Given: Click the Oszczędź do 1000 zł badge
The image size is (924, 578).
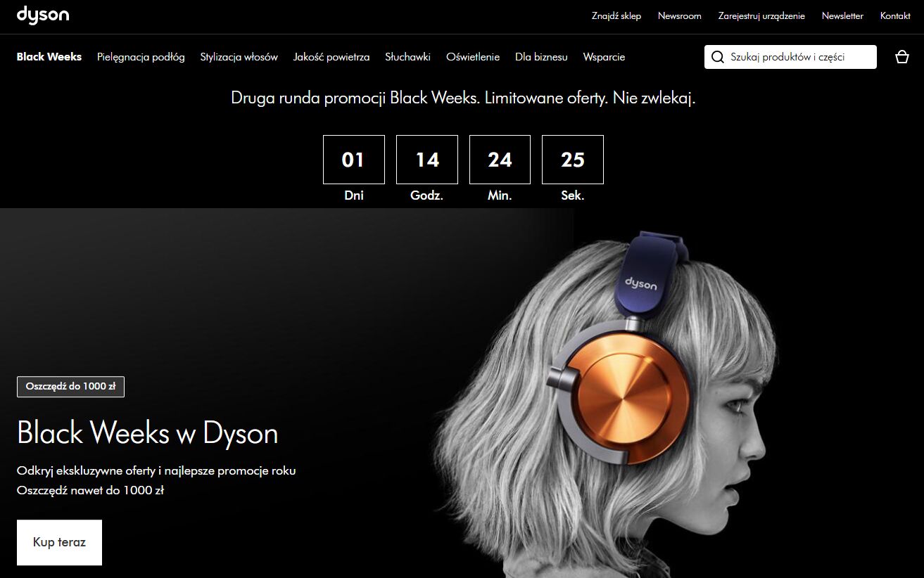Looking at the screenshot, I should (x=70, y=387).
